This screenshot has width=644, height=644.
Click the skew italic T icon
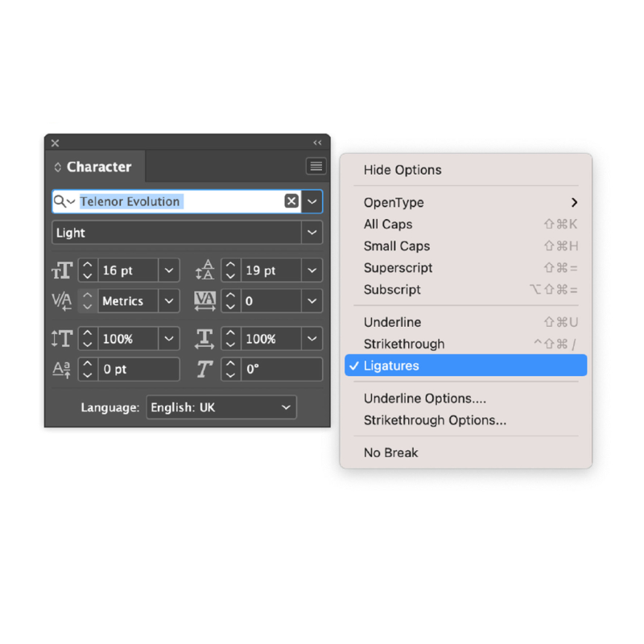[204, 369]
